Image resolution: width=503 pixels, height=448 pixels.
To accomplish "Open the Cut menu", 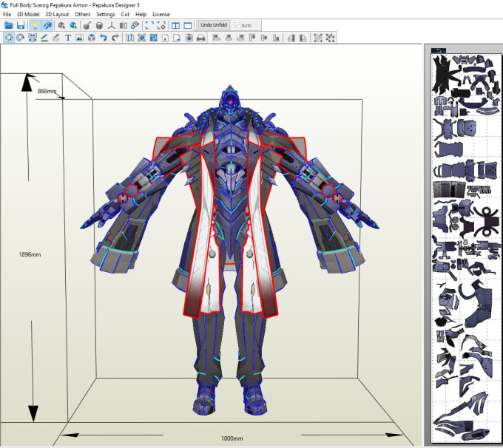I will [125, 15].
